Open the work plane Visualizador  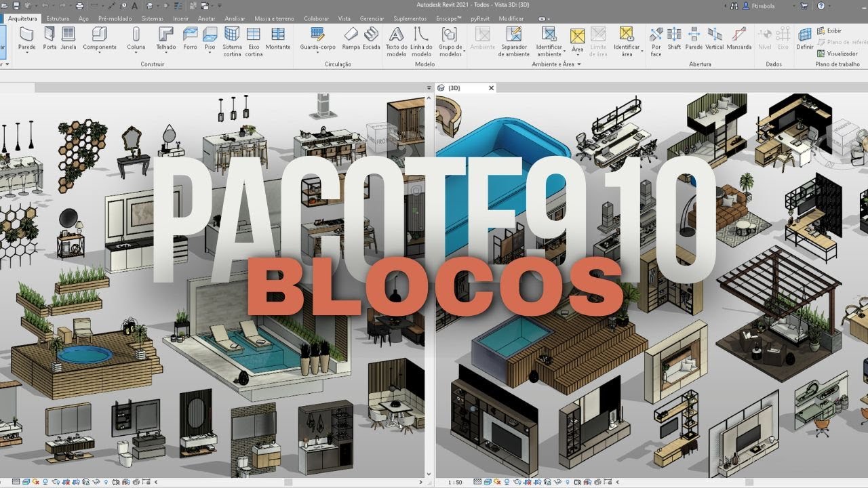point(837,54)
